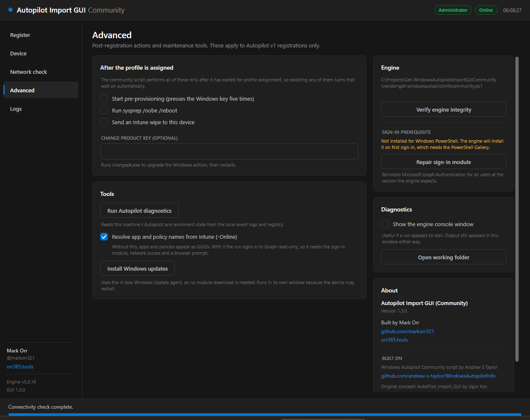Click 'Autopilot Import GUI (Community)' About title
The width and height of the screenshot is (530, 420).
coord(424,303)
